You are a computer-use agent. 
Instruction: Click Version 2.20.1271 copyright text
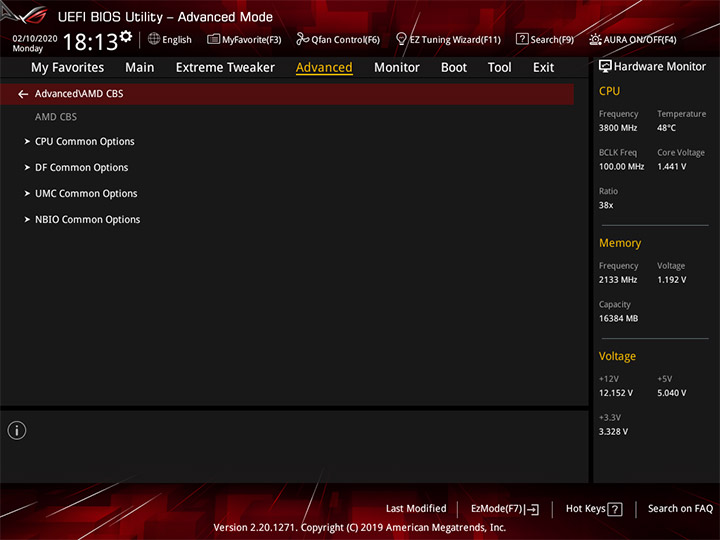tap(360, 528)
